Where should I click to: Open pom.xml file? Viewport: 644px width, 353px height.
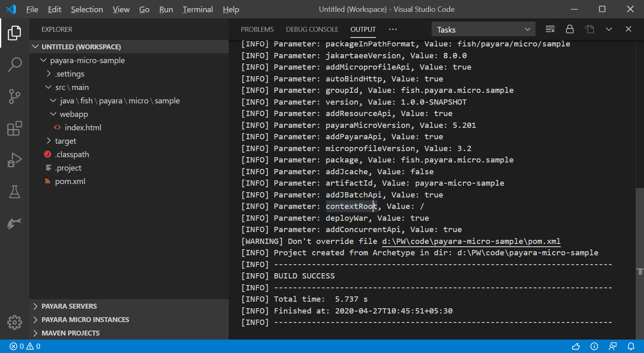70,181
